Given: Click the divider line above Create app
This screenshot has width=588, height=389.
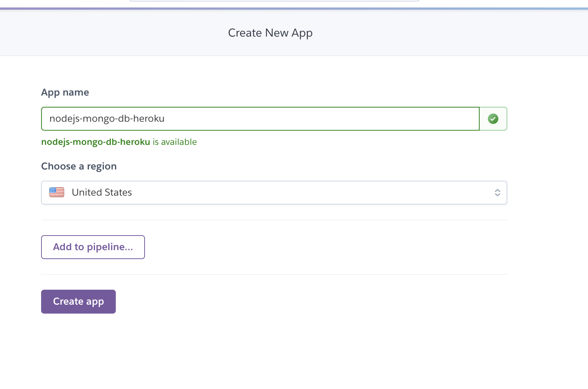Looking at the screenshot, I should pyautogui.click(x=274, y=274).
